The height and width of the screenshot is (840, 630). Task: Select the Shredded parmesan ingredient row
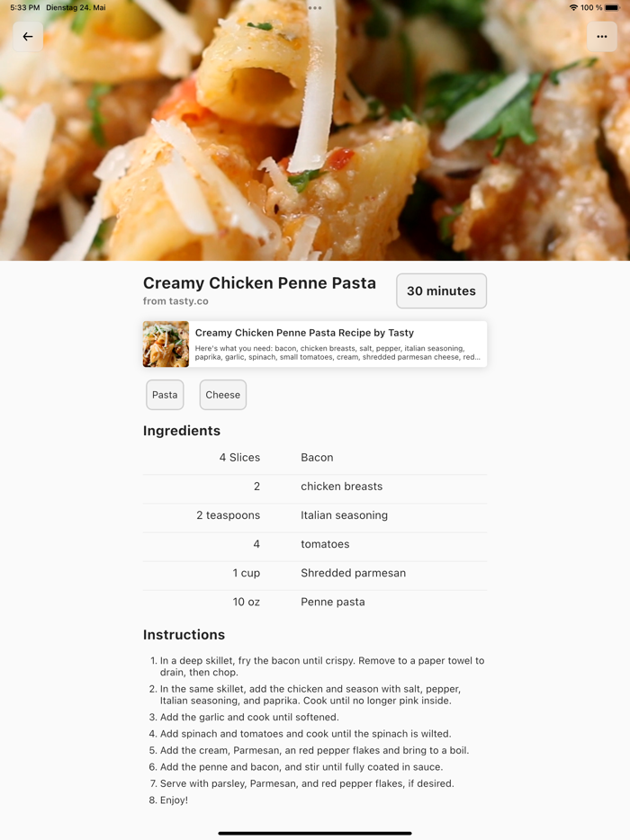[x=315, y=573]
